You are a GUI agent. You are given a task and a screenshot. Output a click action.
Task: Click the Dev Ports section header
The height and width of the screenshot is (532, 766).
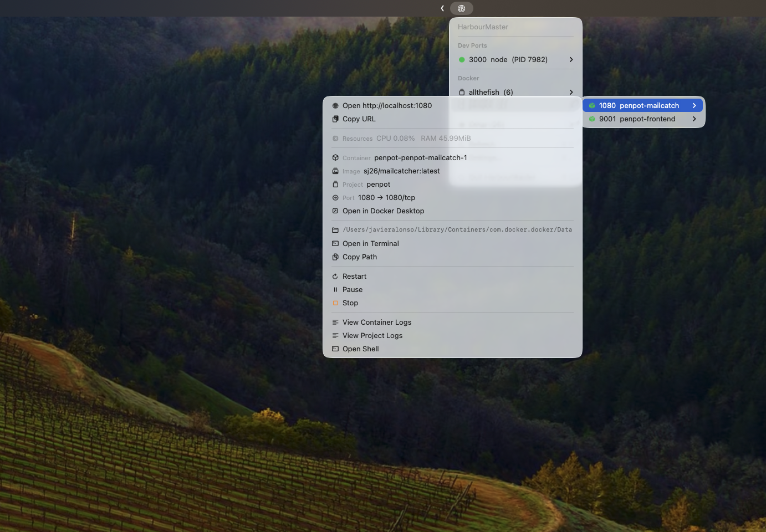[x=472, y=45]
